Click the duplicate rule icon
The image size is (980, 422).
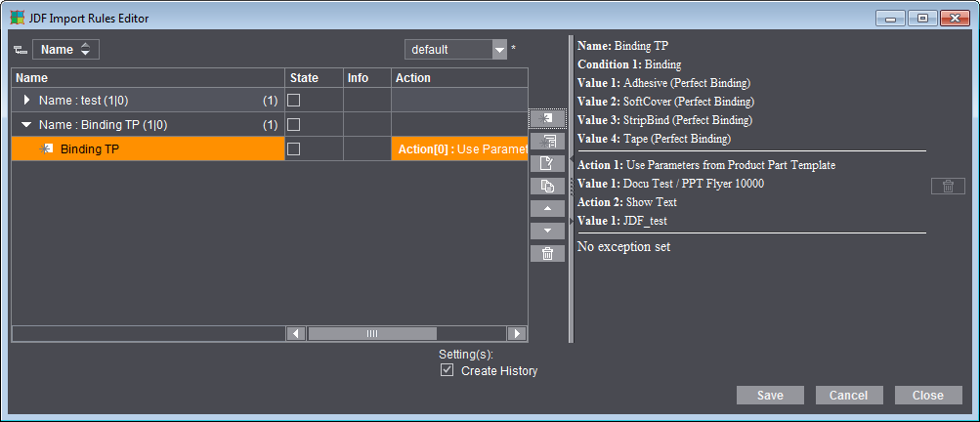click(x=547, y=186)
